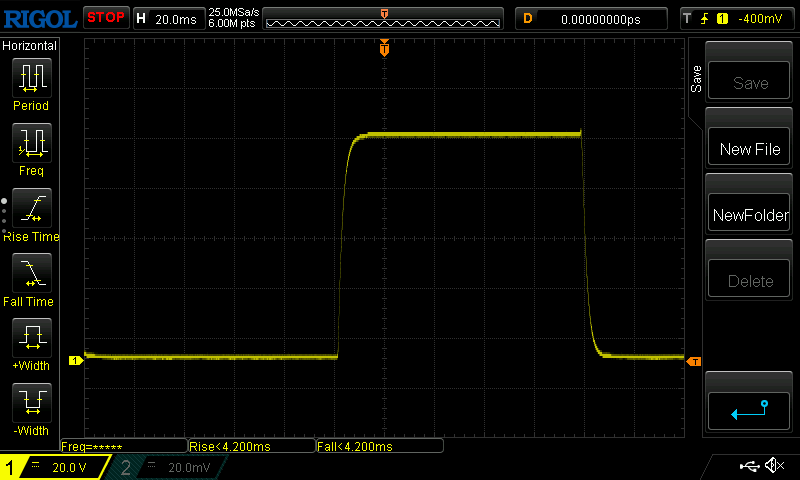This screenshot has height=480, width=800.
Task: Select the Freq measurement icon
Action: 32,142
